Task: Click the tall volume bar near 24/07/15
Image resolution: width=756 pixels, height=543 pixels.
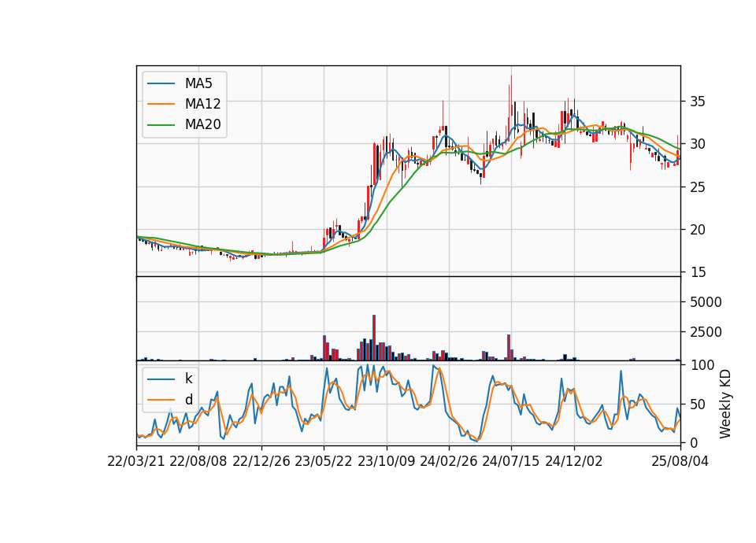Action: (x=509, y=347)
